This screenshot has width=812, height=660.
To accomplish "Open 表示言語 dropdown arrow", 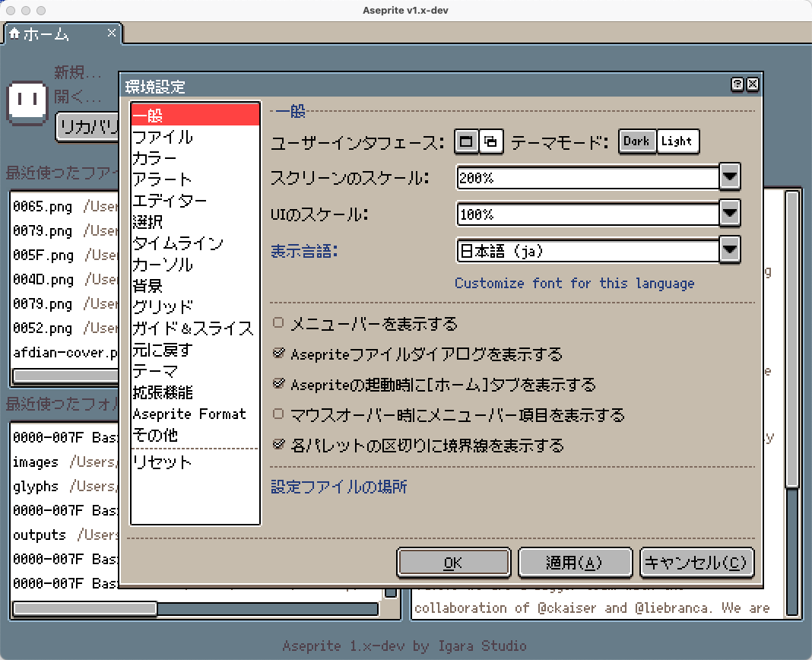I will point(730,250).
